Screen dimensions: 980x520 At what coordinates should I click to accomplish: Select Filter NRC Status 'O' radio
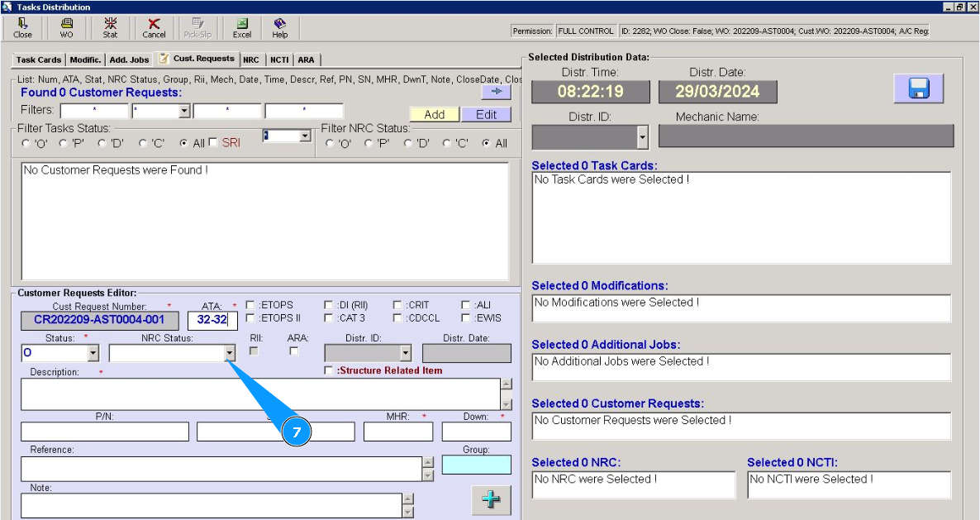point(330,143)
